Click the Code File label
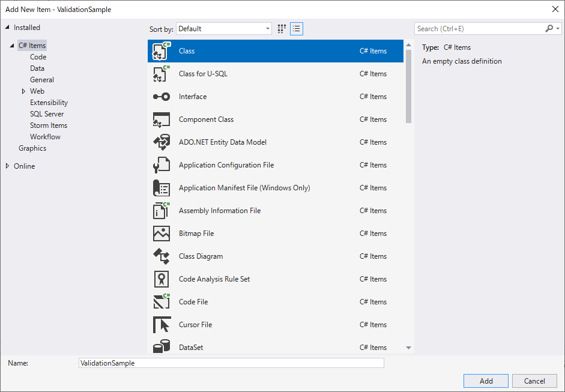This screenshot has width=565, height=392. [x=193, y=302]
